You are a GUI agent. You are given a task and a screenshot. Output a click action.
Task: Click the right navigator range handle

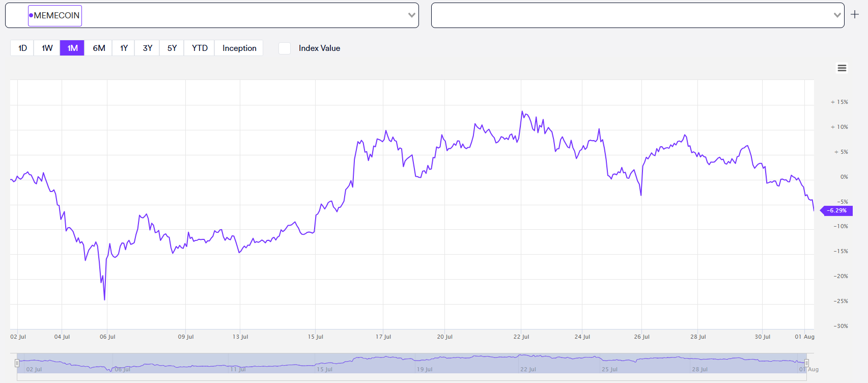tap(806, 363)
